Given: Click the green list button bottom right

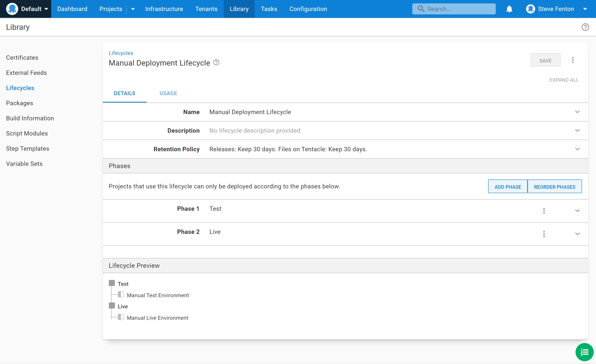Looking at the screenshot, I should pyautogui.click(x=584, y=352).
